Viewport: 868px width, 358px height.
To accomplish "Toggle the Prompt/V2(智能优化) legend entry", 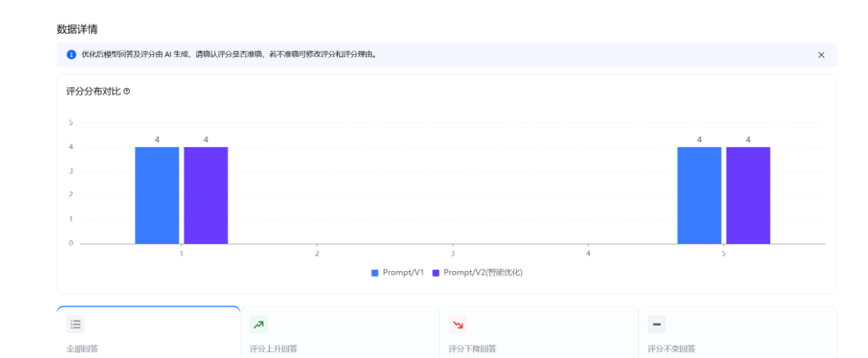I will tap(477, 273).
